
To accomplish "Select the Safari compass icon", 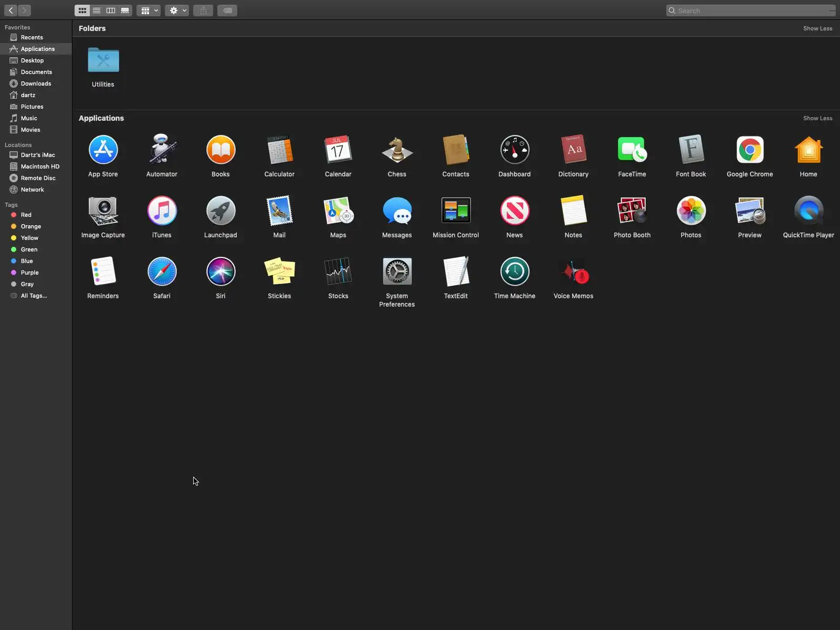I will click(x=162, y=272).
